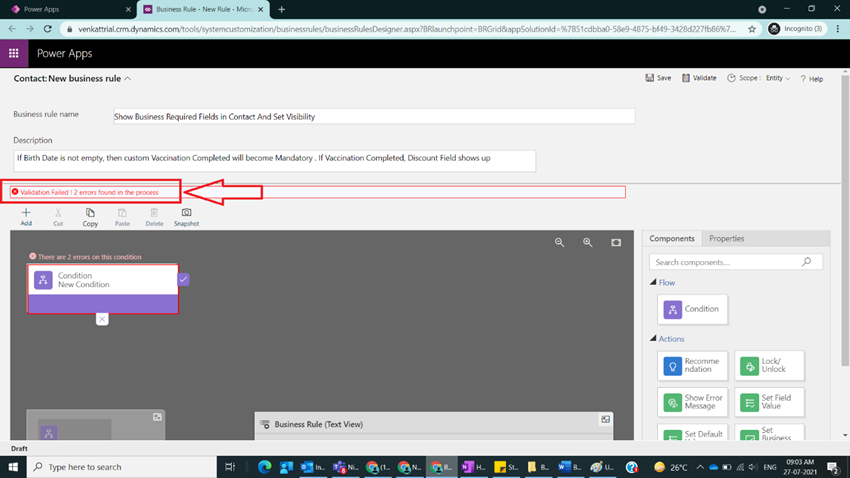Click the Paste toolbar icon

point(122,217)
